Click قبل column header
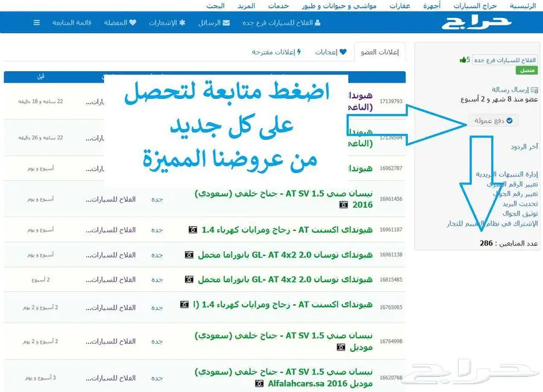 [x=41, y=77]
